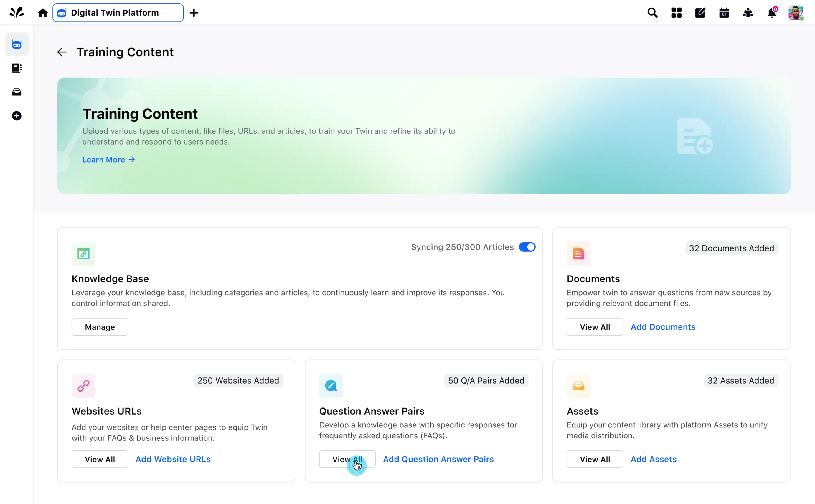Disable Knowledge Base article syncing toggle
Screen dimensions: 815x504
tap(527, 247)
